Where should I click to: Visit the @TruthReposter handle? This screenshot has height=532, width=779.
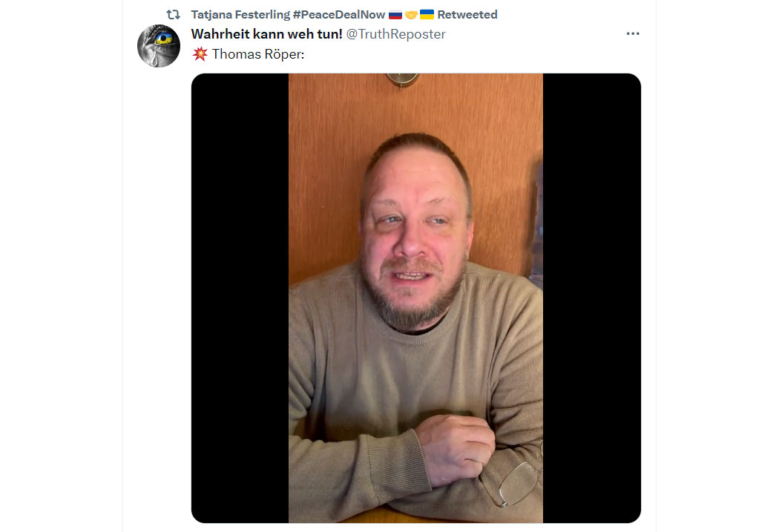click(x=395, y=34)
